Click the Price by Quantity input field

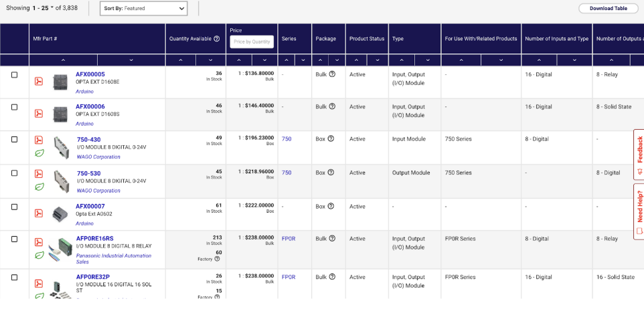252,41
